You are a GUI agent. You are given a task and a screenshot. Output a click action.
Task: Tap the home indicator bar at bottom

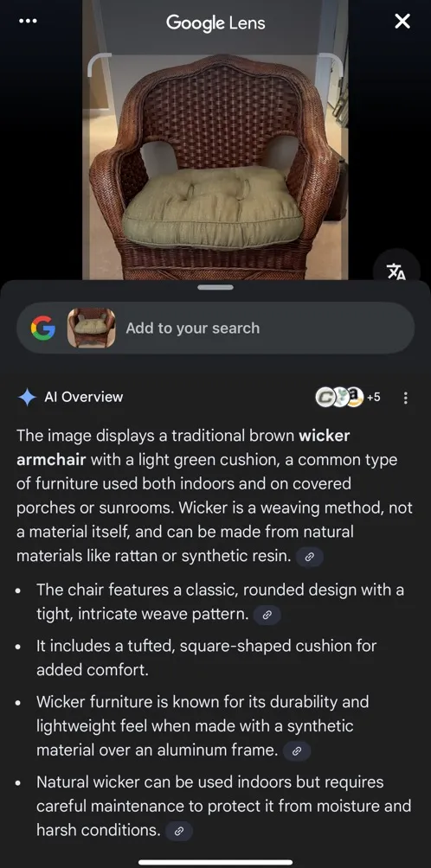[x=215, y=862]
